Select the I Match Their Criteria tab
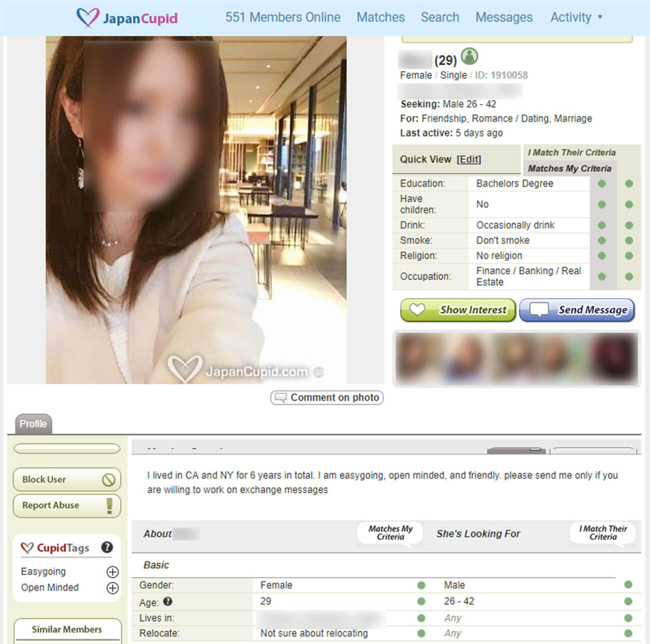650x644 pixels. coord(571,152)
